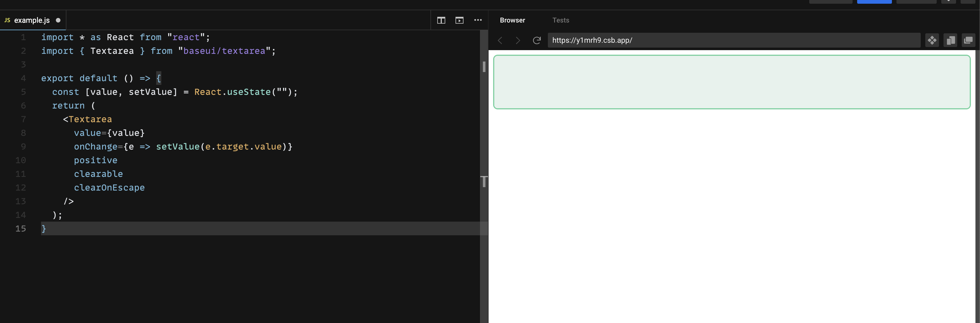Switch to the Tests tab
980x323 pixels.
coord(560,20)
